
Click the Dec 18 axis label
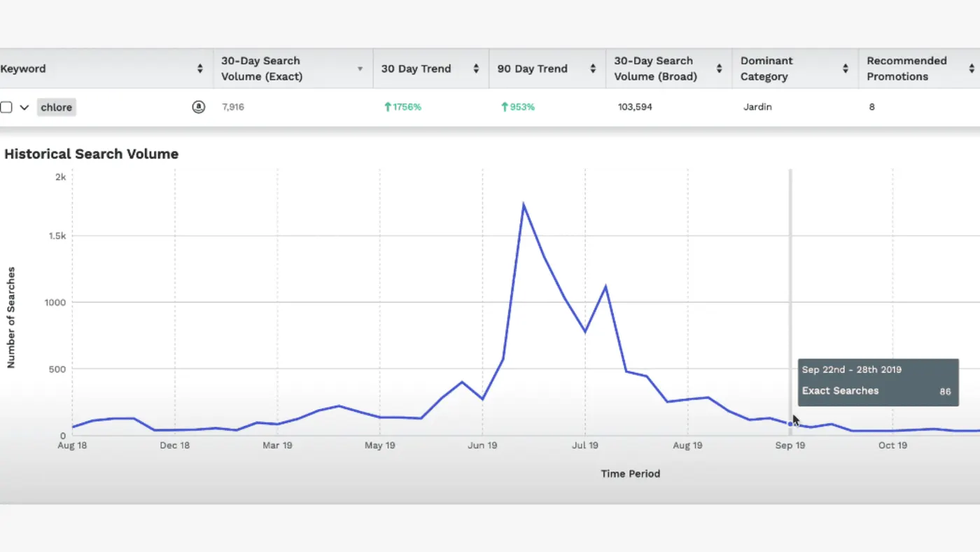click(x=175, y=445)
